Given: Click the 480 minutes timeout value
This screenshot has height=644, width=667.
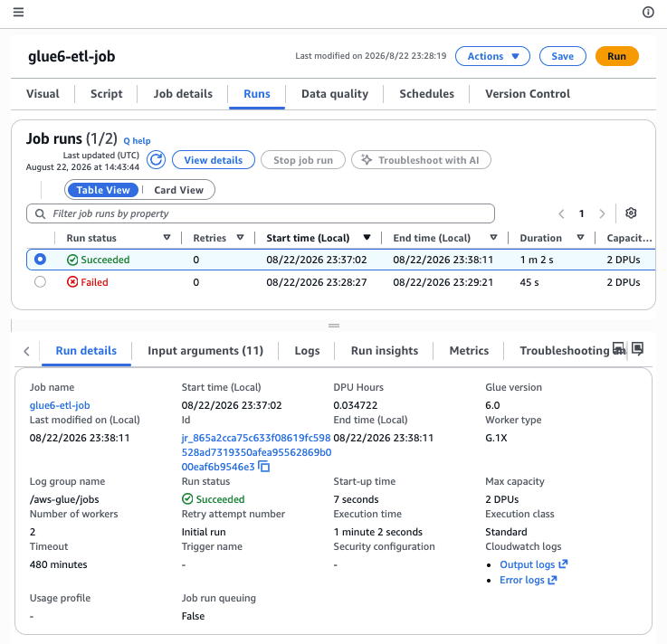Looking at the screenshot, I should tap(58, 564).
